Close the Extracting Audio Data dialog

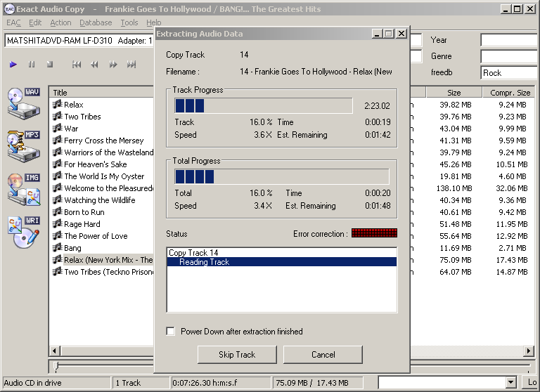401,34
